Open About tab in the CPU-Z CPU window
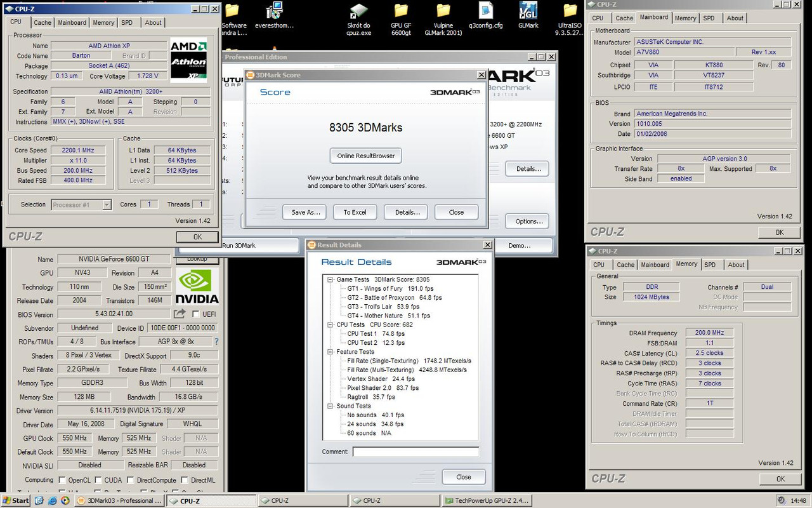This screenshot has height=508, width=812. (153, 22)
